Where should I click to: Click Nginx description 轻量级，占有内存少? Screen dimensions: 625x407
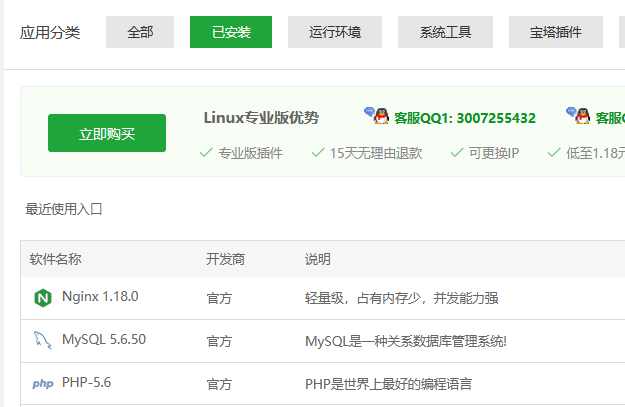(x=401, y=298)
